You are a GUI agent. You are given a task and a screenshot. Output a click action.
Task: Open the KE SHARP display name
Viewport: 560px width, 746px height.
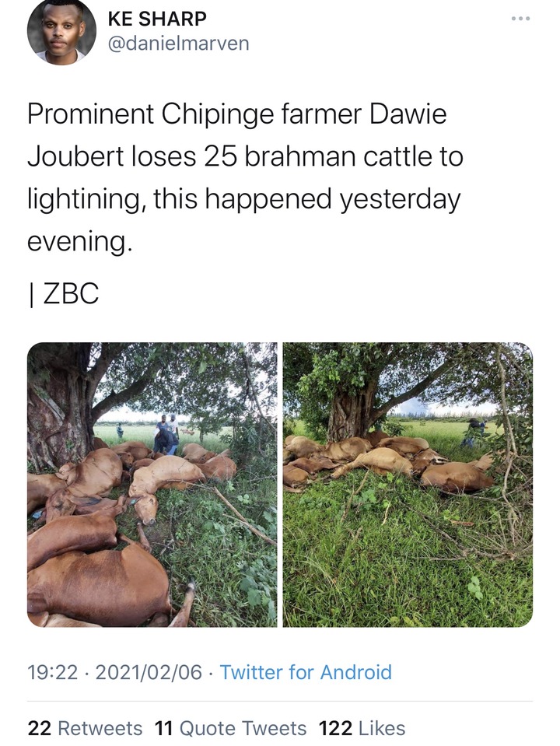[157, 19]
